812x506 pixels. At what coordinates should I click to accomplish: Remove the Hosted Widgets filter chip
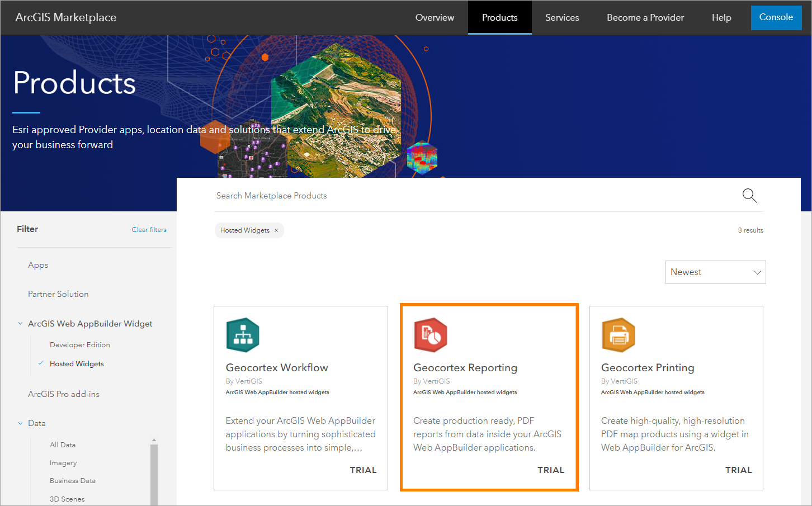(x=276, y=230)
